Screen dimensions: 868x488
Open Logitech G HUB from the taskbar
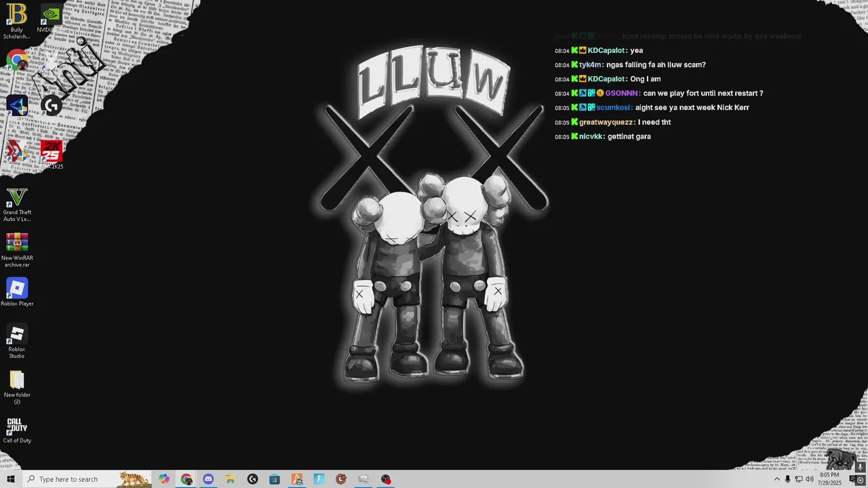coord(252,479)
